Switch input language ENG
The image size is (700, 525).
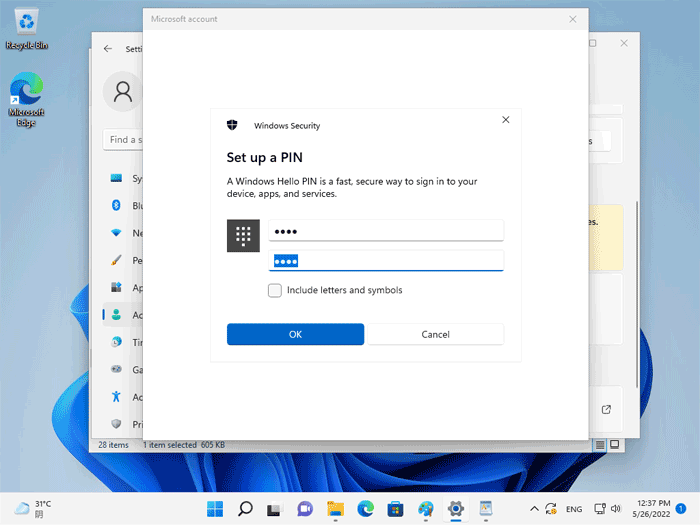point(574,509)
